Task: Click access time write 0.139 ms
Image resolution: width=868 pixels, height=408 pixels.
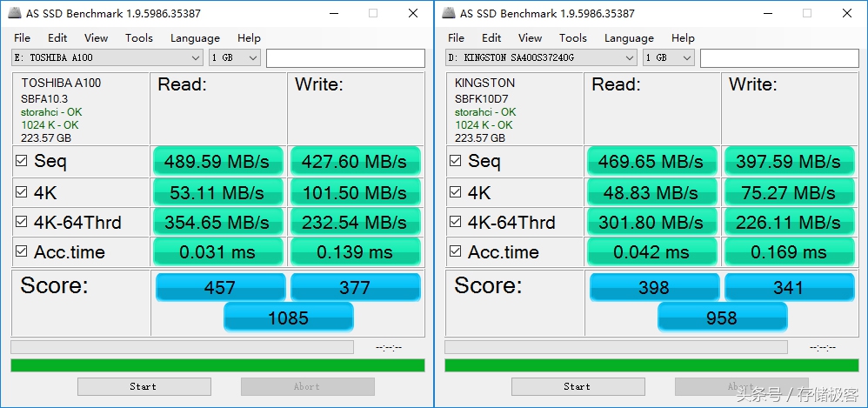Action: coord(355,252)
